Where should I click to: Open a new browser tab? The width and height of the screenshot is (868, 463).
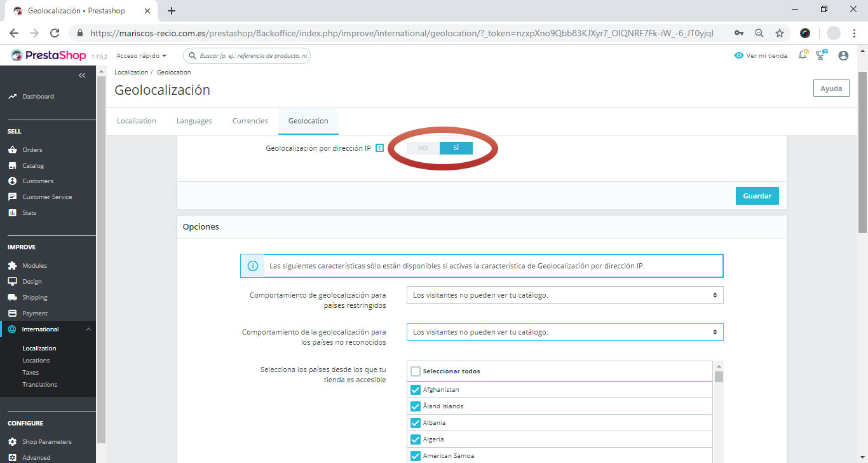click(x=172, y=11)
